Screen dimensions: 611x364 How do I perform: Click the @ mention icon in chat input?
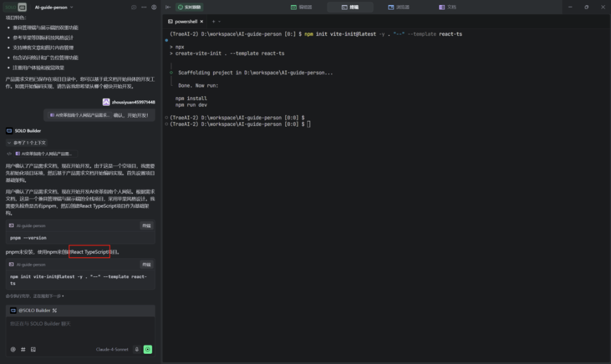tap(13, 349)
